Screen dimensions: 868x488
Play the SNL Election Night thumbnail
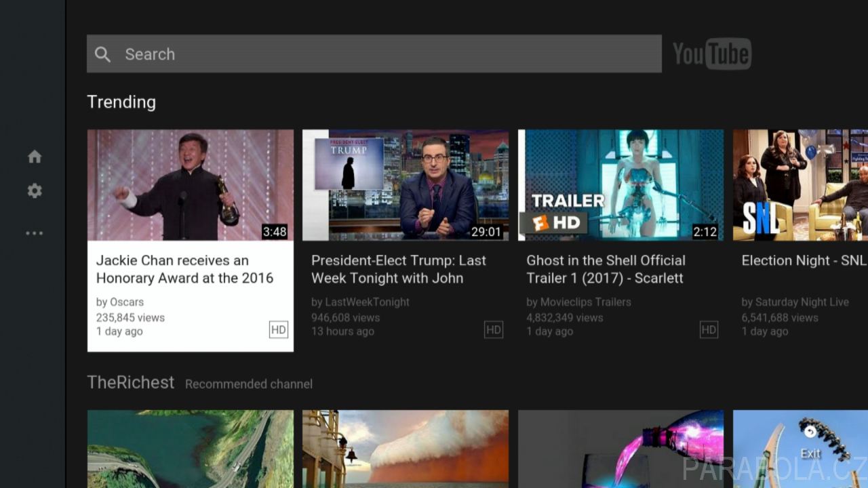click(800, 185)
